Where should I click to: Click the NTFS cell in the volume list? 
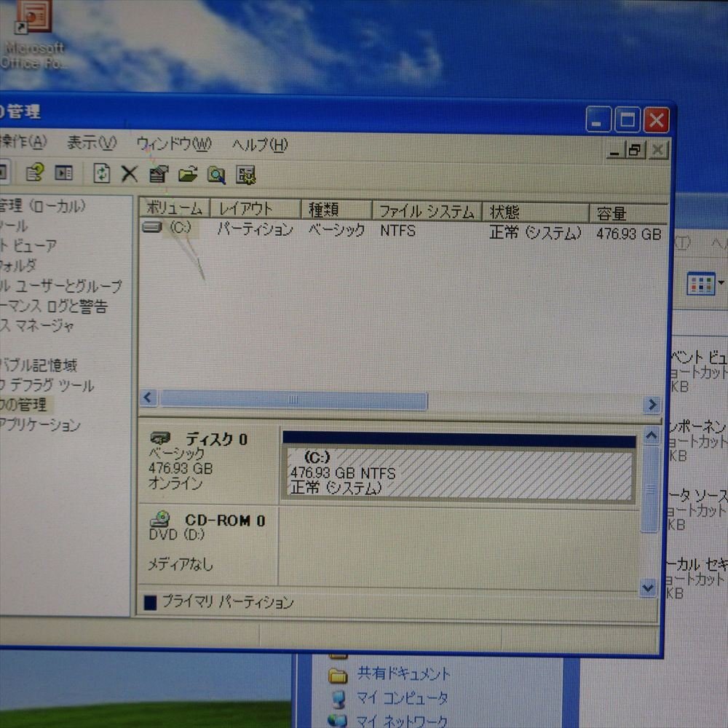397,230
